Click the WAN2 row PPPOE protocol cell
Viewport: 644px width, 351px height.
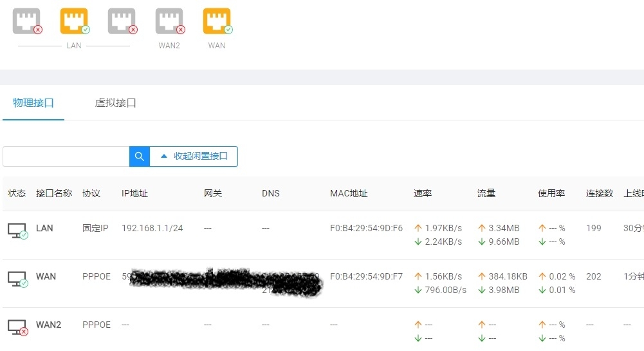pyautogui.click(x=97, y=325)
